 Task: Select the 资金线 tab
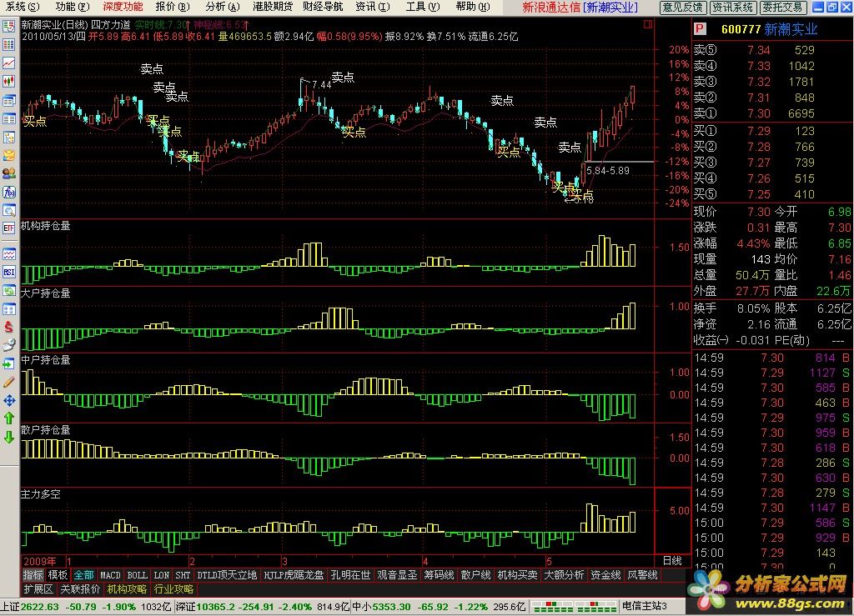[605, 574]
